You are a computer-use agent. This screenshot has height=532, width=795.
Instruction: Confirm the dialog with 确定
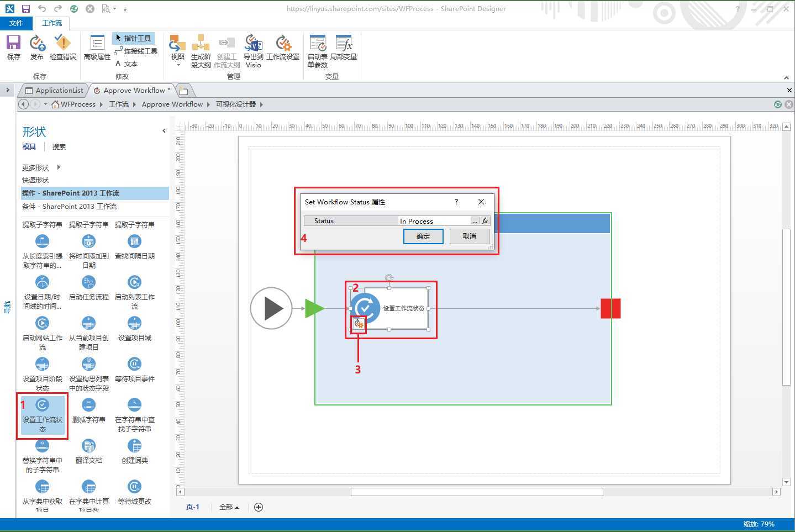[x=423, y=236]
